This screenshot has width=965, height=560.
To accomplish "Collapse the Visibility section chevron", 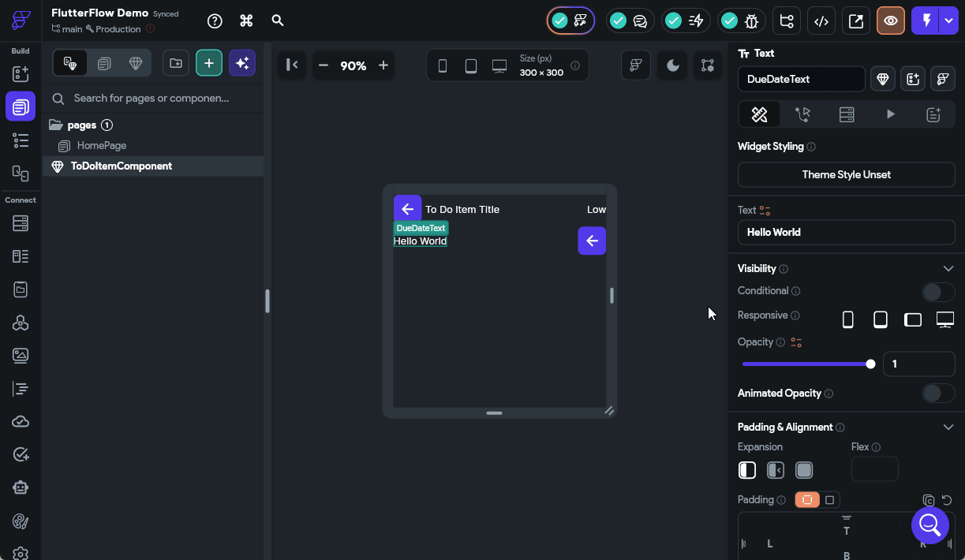I will coord(948,269).
